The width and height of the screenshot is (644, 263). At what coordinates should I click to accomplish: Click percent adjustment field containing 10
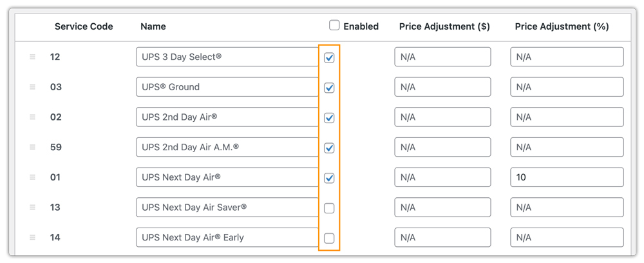[567, 177]
